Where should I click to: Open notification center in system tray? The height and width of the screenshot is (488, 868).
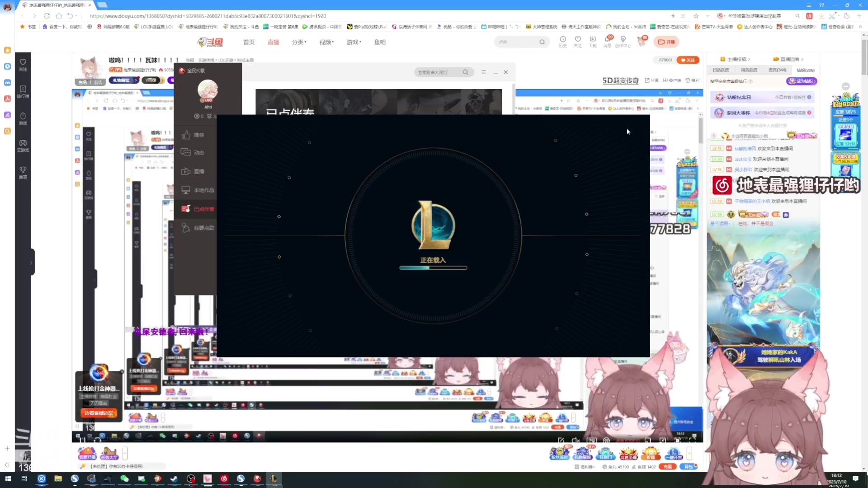(x=855, y=479)
